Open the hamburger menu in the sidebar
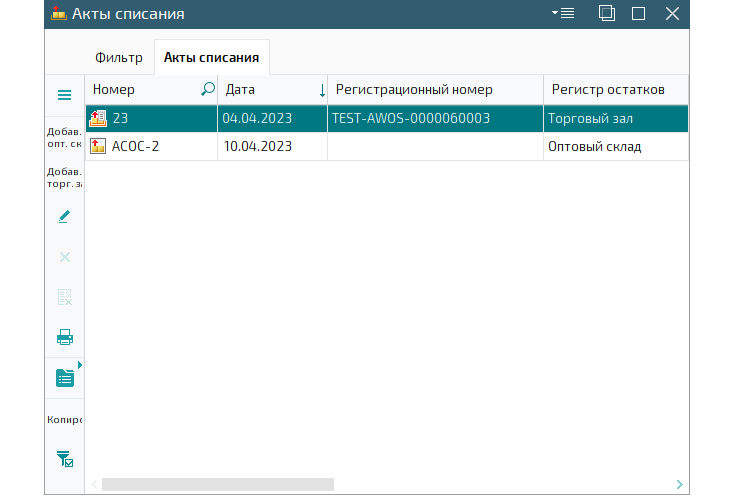This screenshot has height=496, width=739. (x=64, y=95)
